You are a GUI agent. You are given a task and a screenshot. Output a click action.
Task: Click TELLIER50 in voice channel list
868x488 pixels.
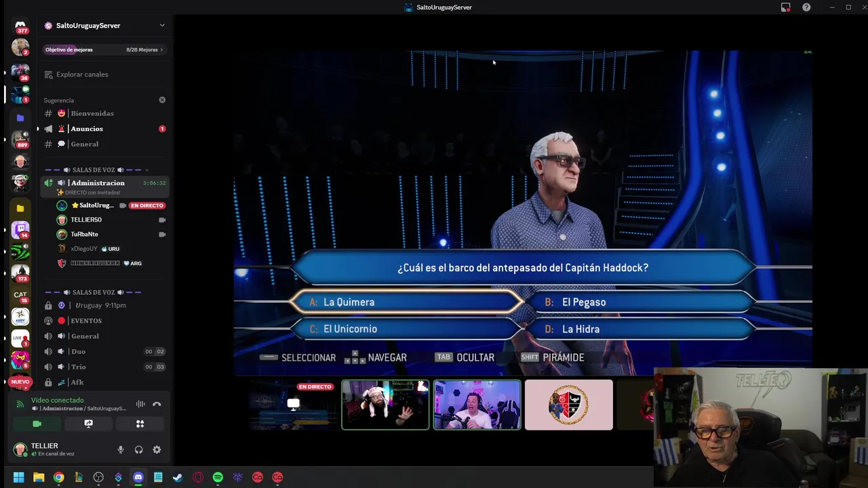(86, 220)
